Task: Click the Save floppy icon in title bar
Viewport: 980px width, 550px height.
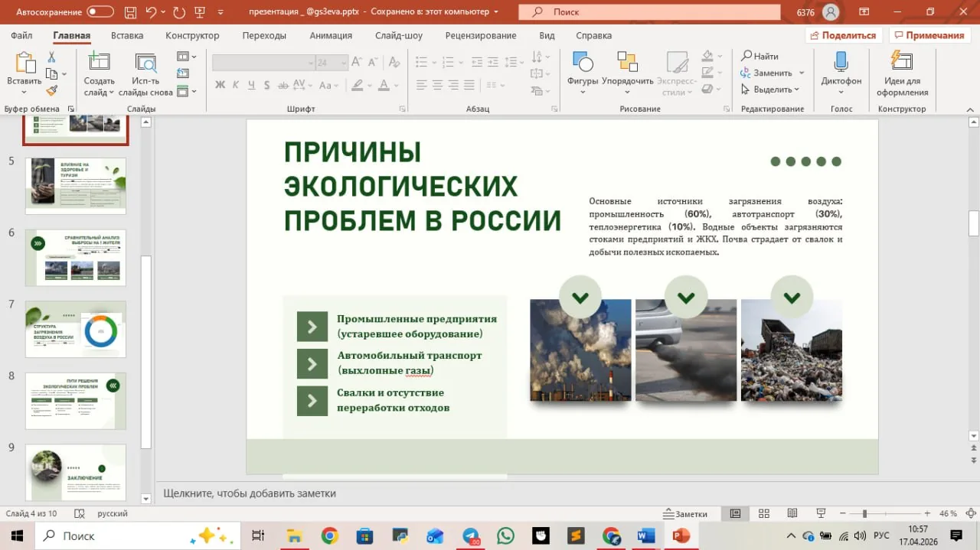Action: pos(129,12)
